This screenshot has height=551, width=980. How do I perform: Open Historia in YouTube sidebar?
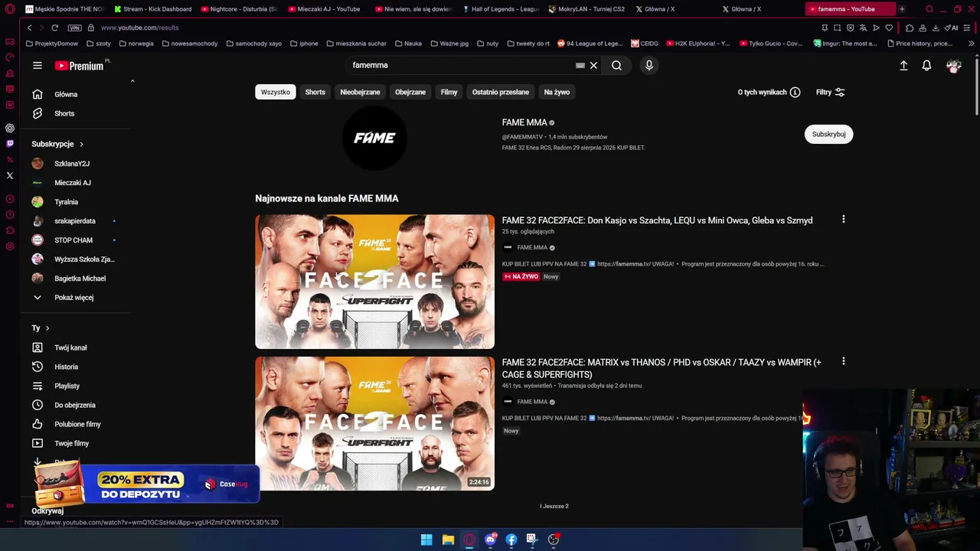(64, 367)
